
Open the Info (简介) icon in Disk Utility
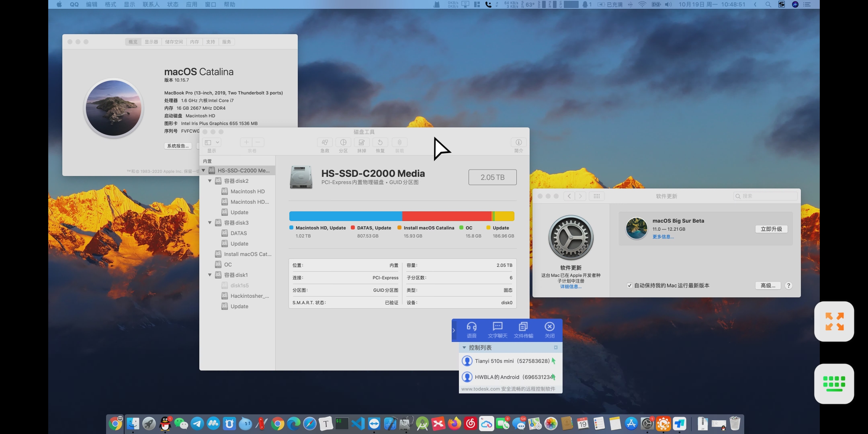tap(518, 142)
